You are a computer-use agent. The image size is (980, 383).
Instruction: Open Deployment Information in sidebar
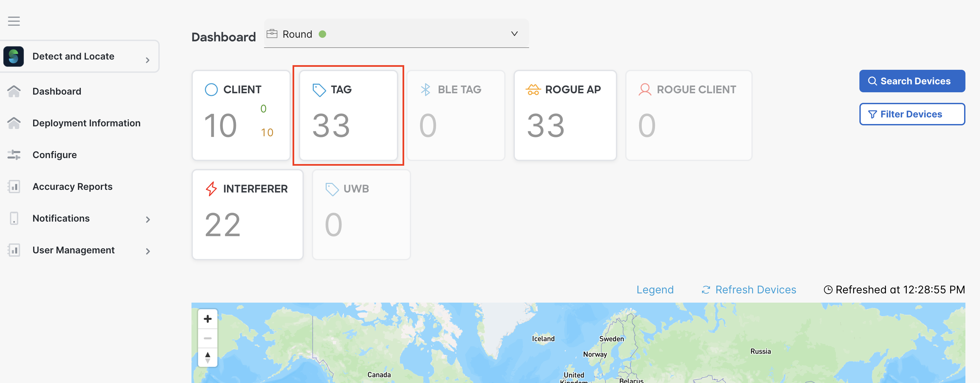coord(86,123)
